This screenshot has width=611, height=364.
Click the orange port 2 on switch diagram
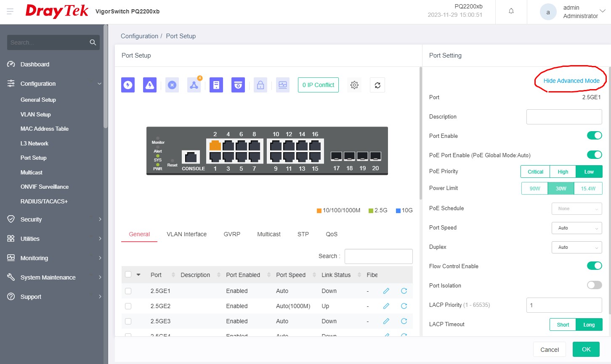(215, 145)
